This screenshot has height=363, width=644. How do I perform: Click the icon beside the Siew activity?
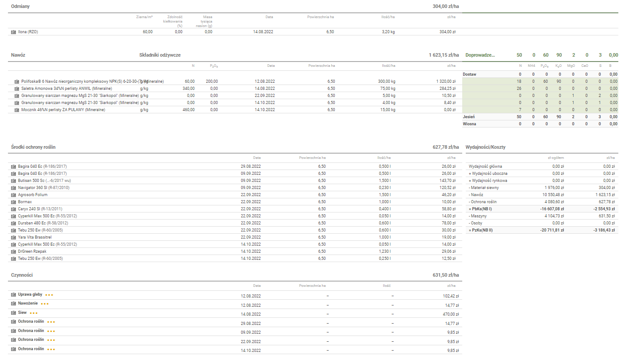13,313
